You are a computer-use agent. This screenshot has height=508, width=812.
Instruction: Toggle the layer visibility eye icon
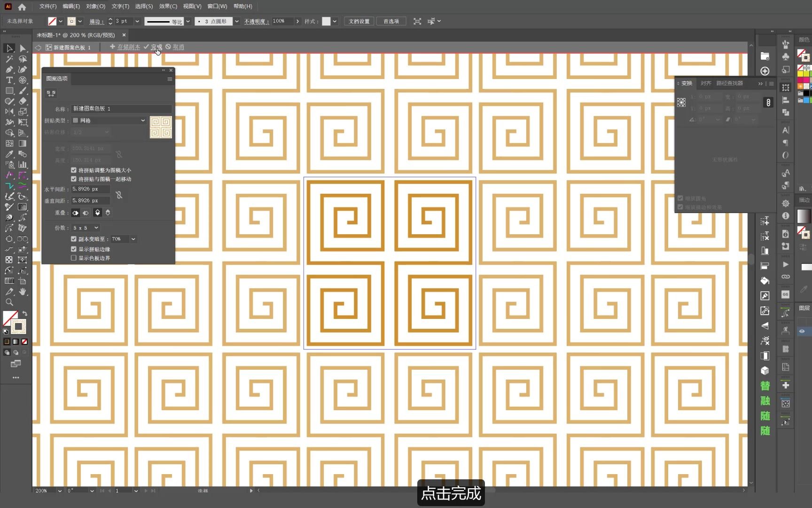click(x=802, y=331)
